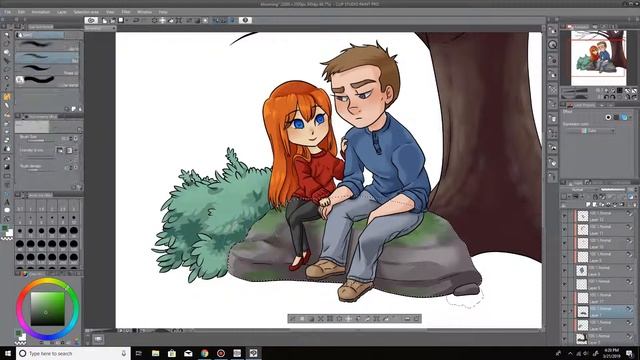Open File Explorer from taskbar
640x360 pixels.
tap(156, 353)
